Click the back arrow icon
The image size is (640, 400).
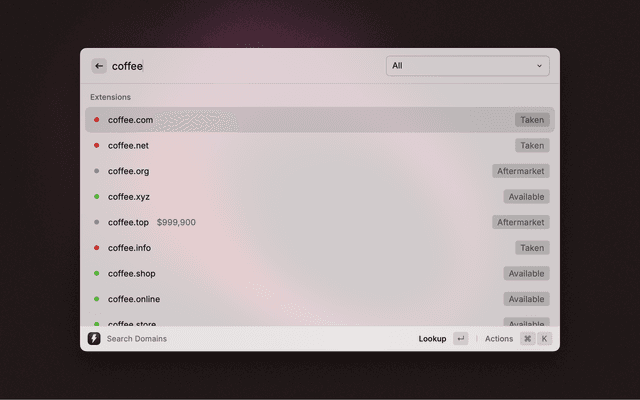(x=99, y=66)
